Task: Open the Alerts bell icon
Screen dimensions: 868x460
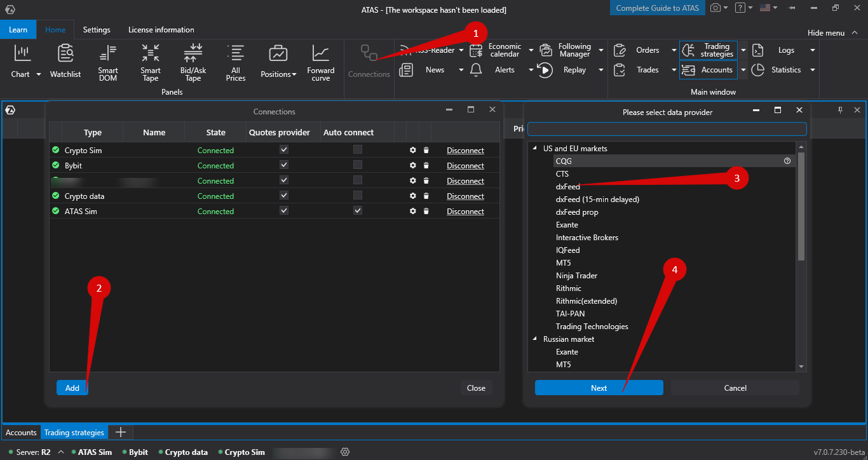Action: 476,70
